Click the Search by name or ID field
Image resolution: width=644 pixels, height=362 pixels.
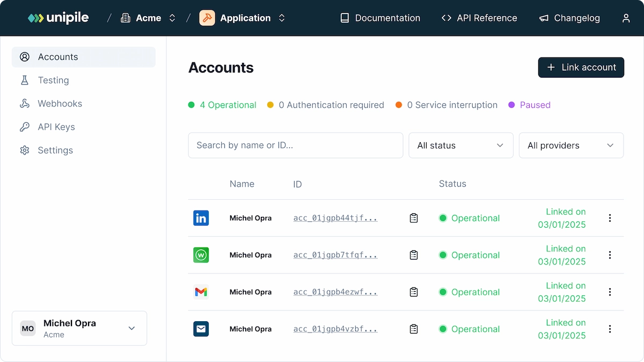coord(295,146)
